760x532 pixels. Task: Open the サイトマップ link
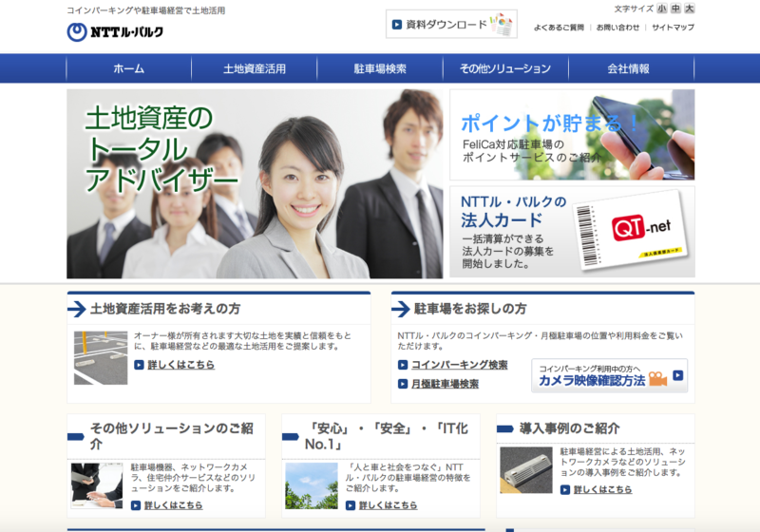tap(673, 28)
